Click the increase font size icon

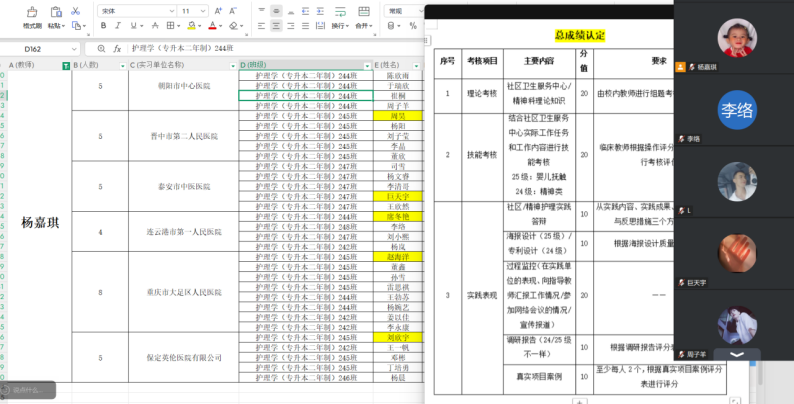(x=218, y=11)
